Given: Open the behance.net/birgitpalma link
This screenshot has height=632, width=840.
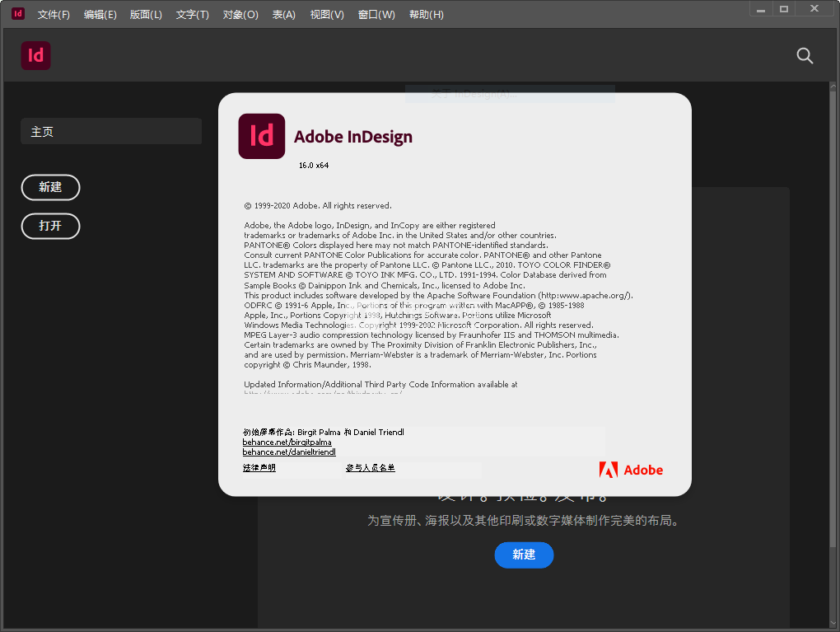Looking at the screenshot, I should pos(287,442).
